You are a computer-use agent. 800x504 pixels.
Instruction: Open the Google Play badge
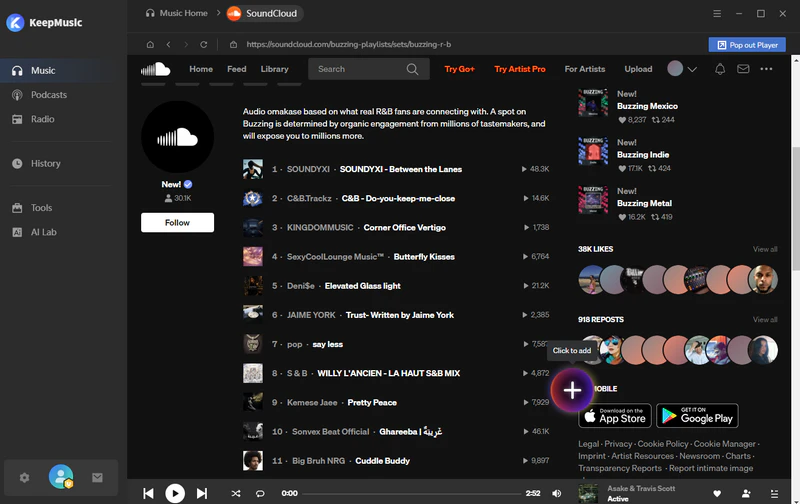click(697, 416)
